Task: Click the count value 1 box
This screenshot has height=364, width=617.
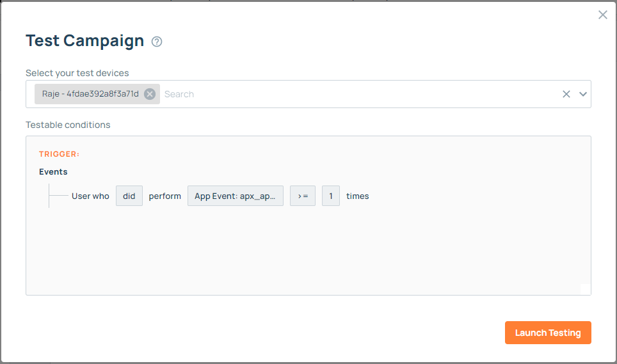Action: point(331,196)
